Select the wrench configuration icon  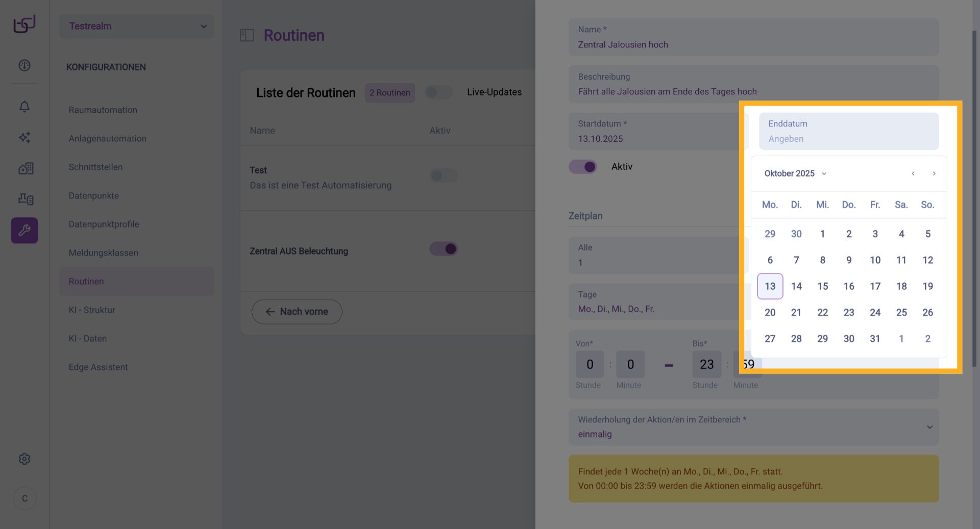tap(24, 231)
